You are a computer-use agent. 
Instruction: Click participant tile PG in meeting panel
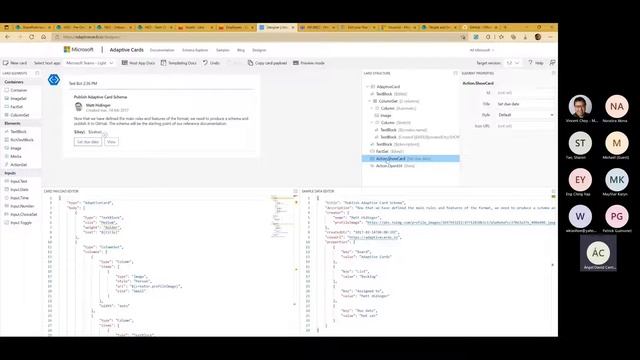pos(617,216)
